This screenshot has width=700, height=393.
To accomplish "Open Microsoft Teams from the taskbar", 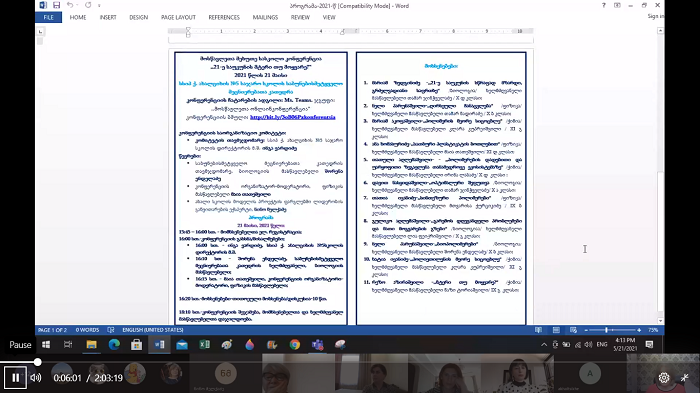I will [x=317, y=344].
